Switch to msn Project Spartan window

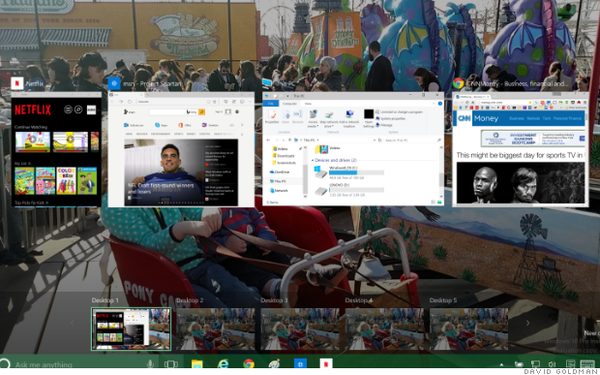[181, 149]
